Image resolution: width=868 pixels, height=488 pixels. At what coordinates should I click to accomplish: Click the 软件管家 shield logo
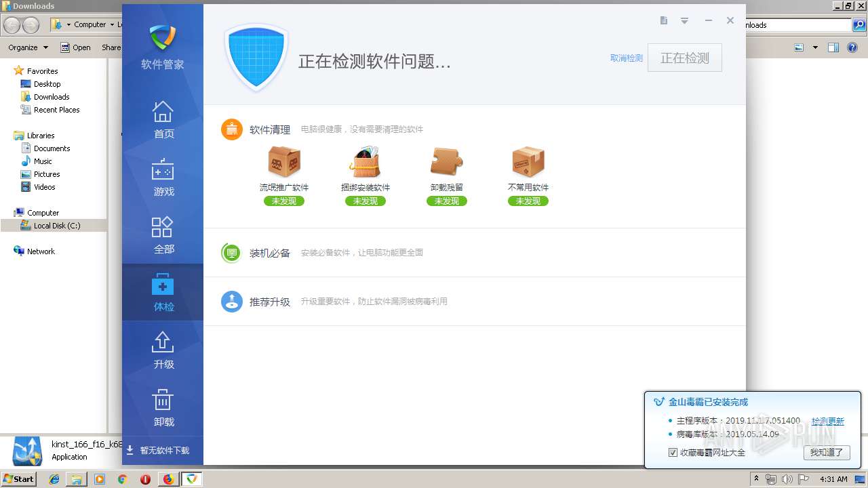(x=163, y=38)
